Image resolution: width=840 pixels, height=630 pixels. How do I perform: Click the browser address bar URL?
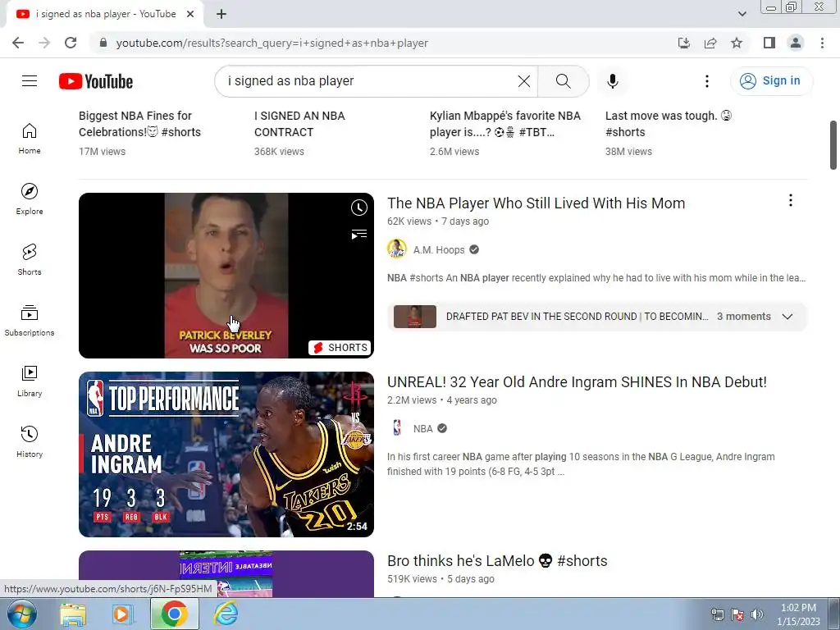coord(272,43)
